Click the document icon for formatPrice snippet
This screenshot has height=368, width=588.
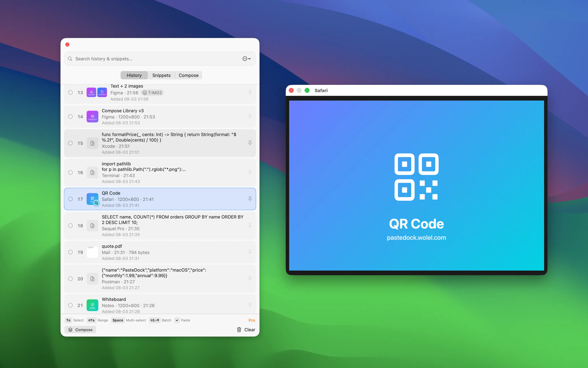92,143
